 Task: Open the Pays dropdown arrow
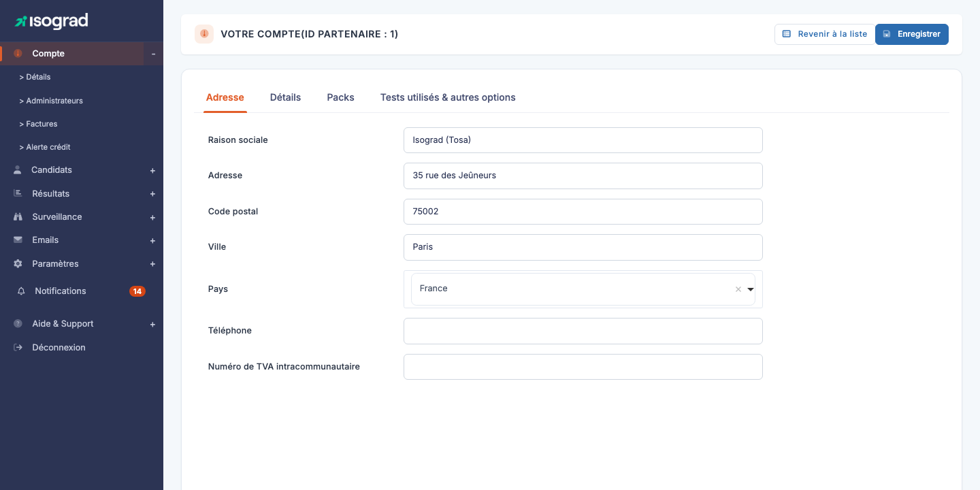tap(751, 289)
